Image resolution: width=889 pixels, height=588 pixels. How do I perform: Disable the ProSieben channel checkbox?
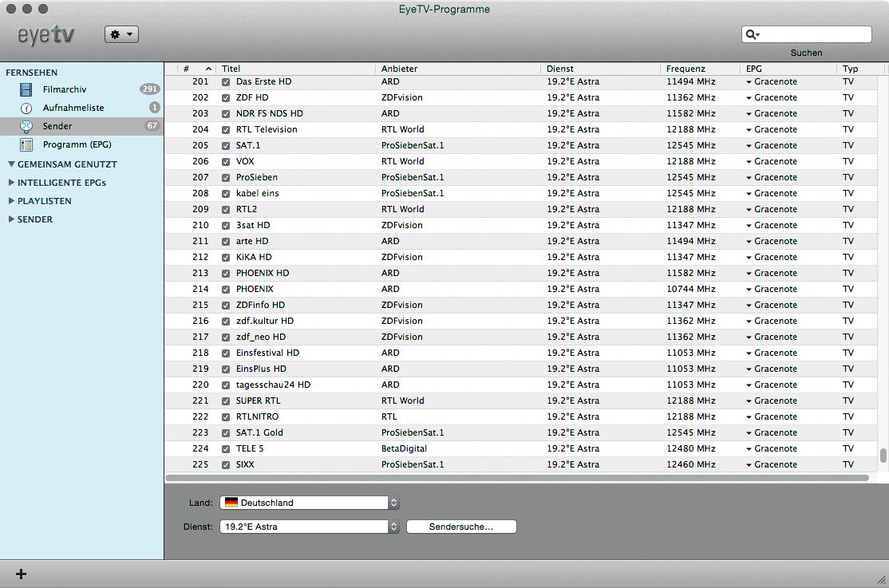click(x=226, y=177)
